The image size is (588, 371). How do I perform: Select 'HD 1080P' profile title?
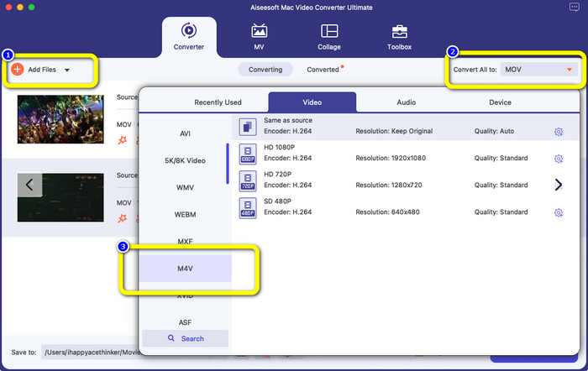click(280, 147)
